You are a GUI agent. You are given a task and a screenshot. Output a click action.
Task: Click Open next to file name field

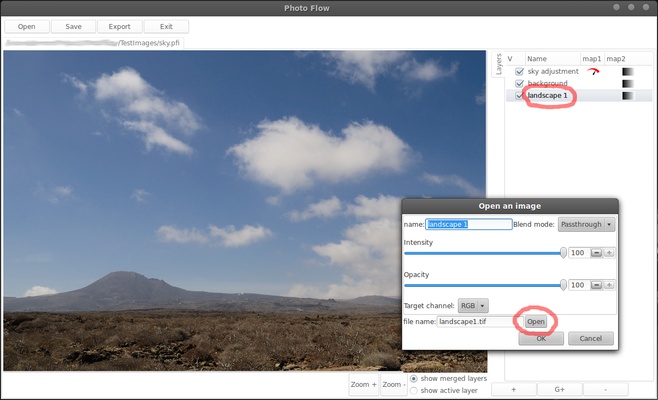coord(536,321)
